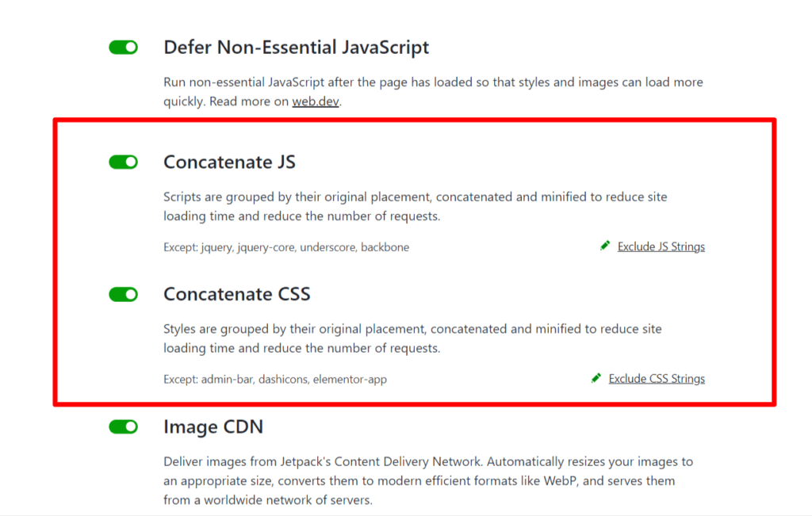This screenshot has height=516, width=812.
Task: Click the Image CDN heading
Action: 213,426
